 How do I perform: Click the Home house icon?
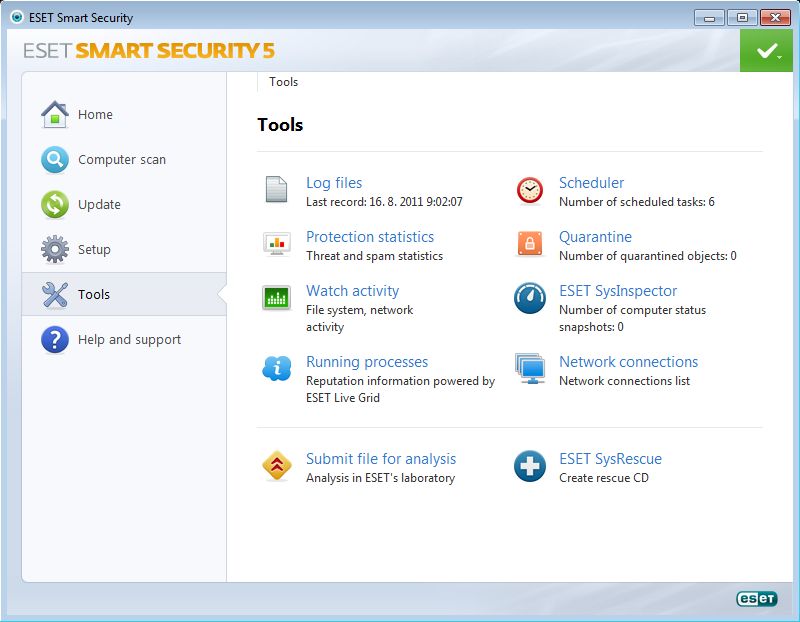[x=55, y=114]
